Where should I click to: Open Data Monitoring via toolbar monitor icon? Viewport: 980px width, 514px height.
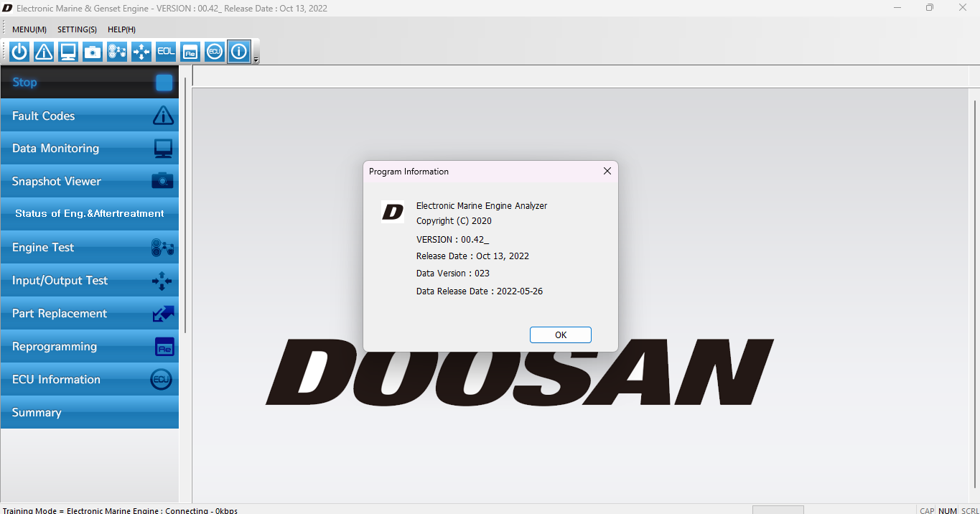click(x=68, y=52)
